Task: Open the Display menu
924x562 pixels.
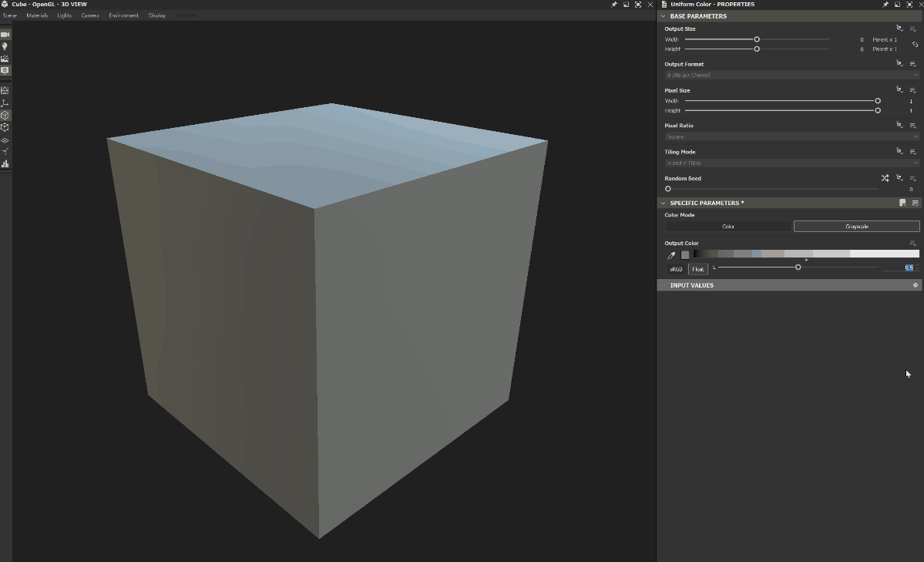Action: coord(156,15)
